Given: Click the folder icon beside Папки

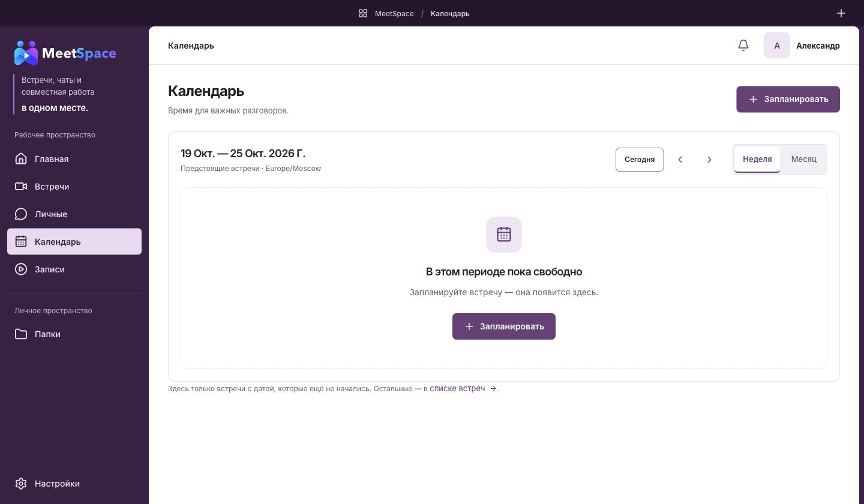Looking at the screenshot, I should coord(21,334).
